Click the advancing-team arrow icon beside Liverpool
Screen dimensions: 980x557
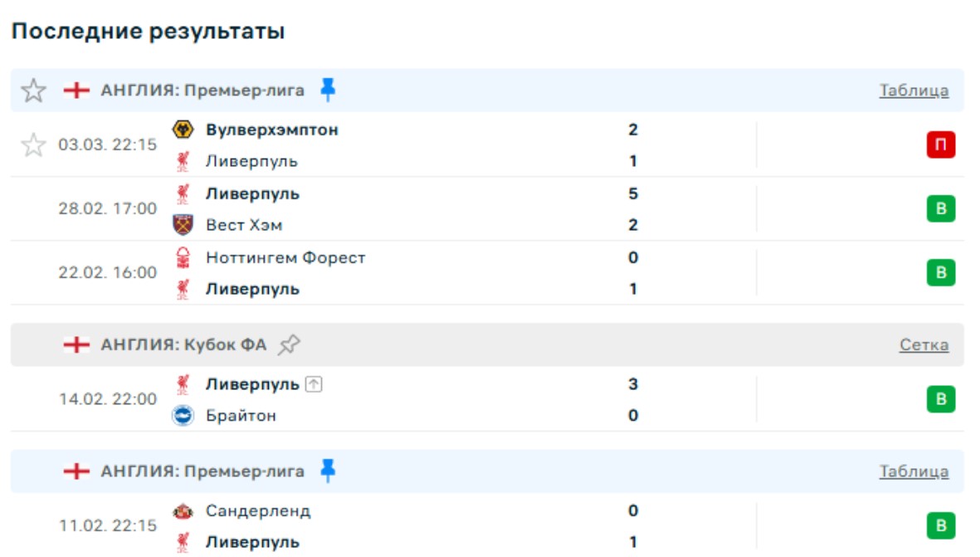313,384
